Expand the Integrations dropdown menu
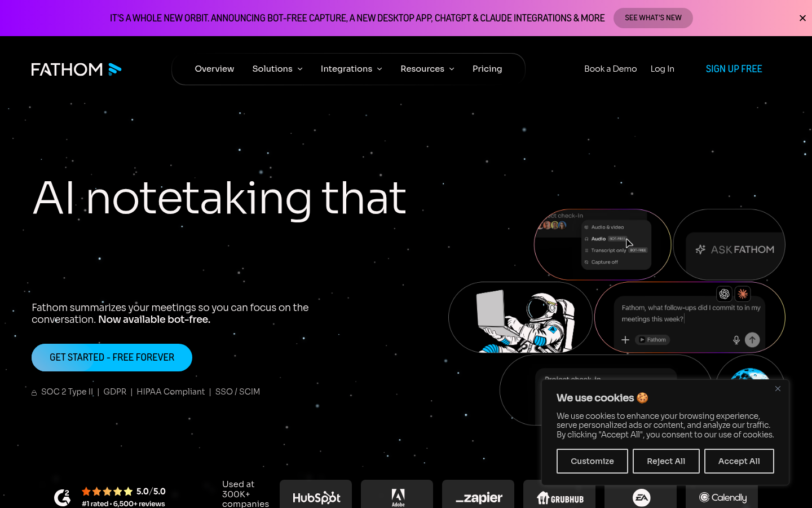This screenshot has width=812, height=508. click(351, 69)
